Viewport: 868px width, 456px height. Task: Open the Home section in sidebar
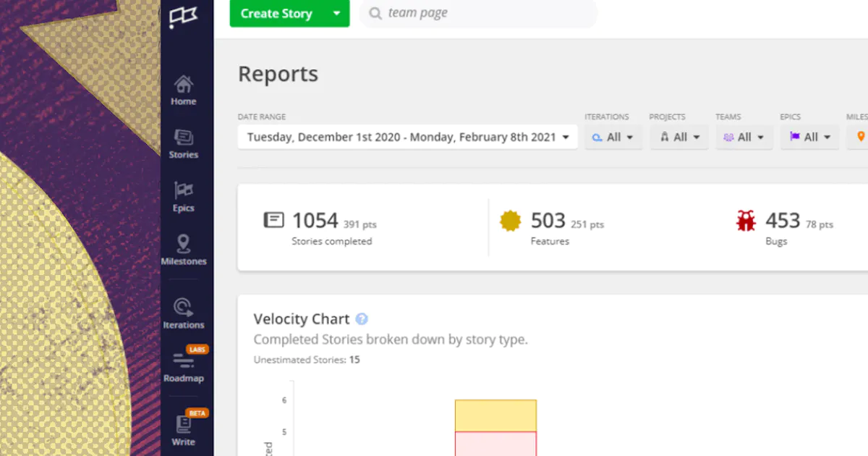tap(183, 87)
